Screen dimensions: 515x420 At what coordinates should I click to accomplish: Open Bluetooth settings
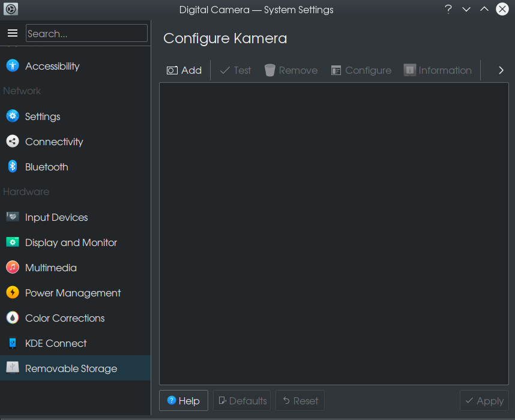pyautogui.click(x=75, y=167)
